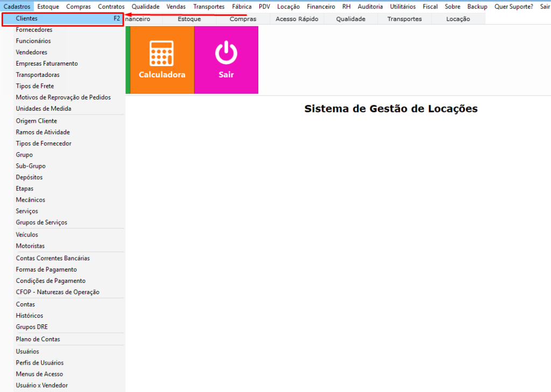Open the Locação menu bar item

288,7
